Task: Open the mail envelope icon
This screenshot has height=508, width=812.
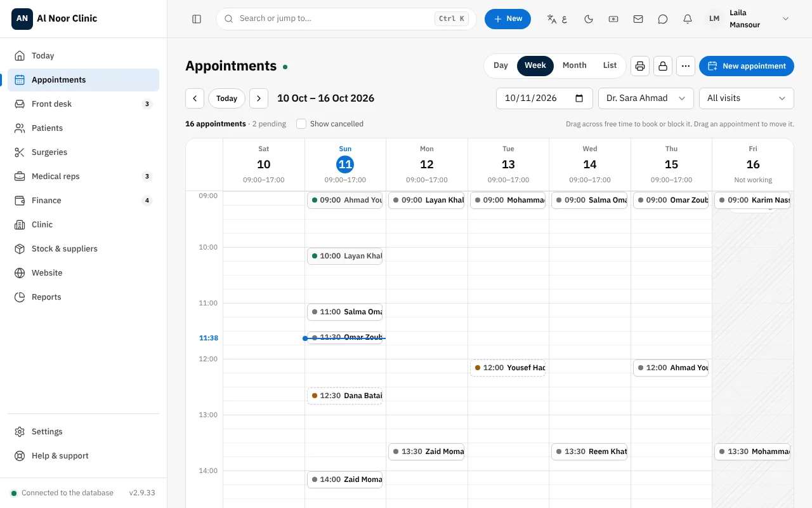Action: click(x=638, y=19)
